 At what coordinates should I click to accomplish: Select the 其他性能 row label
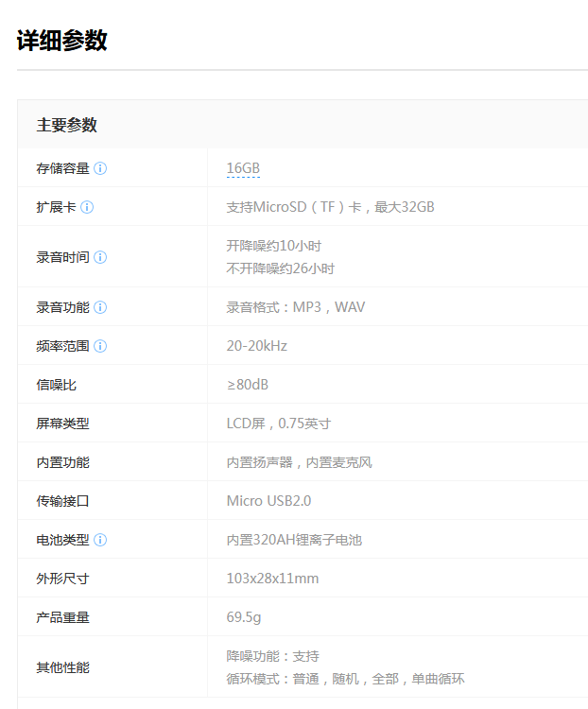(x=62, y=667)
